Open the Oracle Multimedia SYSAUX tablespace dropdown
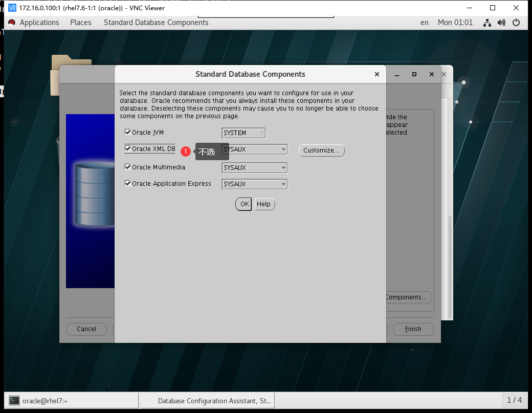 (254, 168)
